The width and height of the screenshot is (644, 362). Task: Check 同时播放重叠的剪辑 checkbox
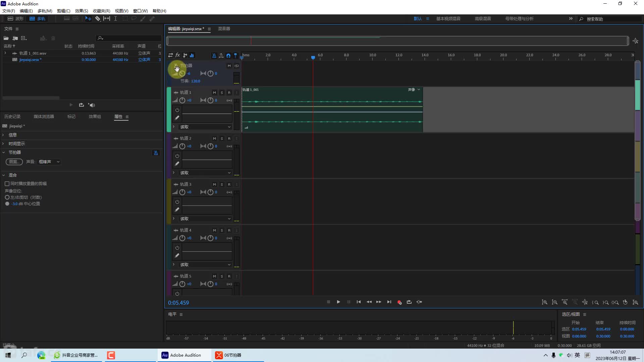pos(7,184)
